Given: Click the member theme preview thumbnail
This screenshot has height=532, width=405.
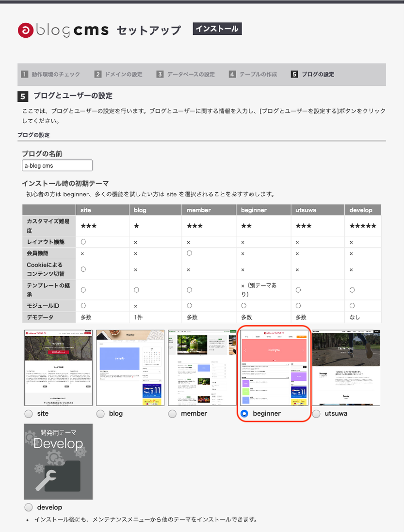Looking at the screenshot, I should coord(202,368).
